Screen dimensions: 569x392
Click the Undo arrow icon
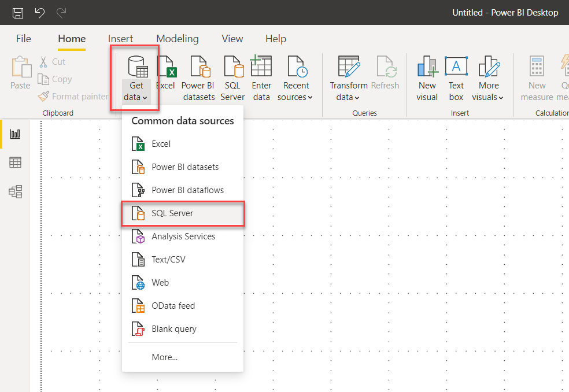pyautogui.click(x=39, y=13)
